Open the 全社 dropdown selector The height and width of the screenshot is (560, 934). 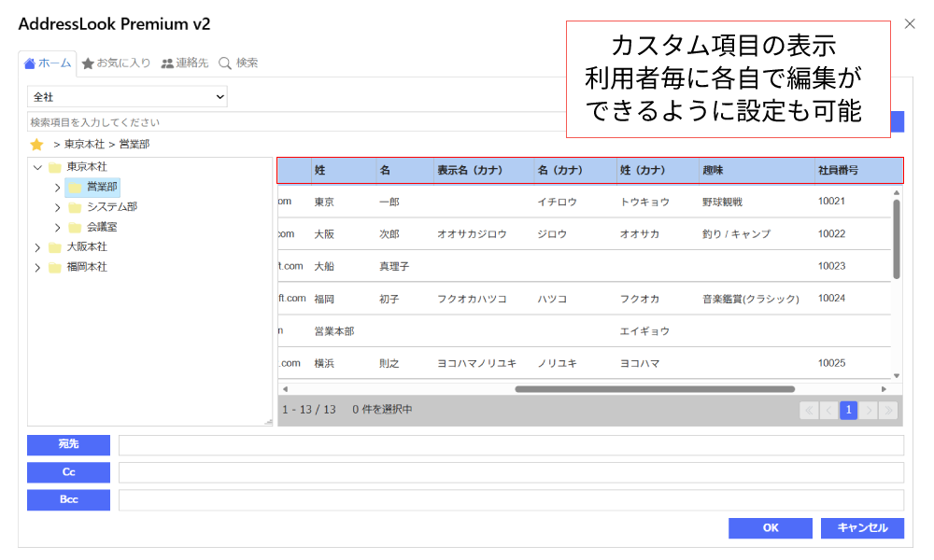click(128, 96)
